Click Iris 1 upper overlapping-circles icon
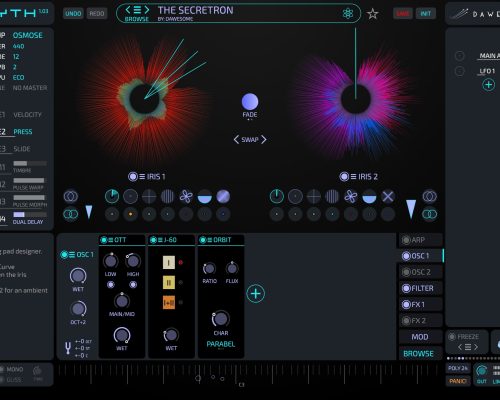500x400 pixels. tap(71, 196)
